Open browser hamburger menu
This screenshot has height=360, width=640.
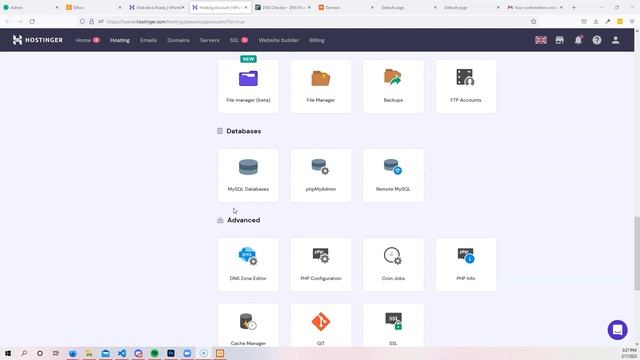(x=632, y=21)
